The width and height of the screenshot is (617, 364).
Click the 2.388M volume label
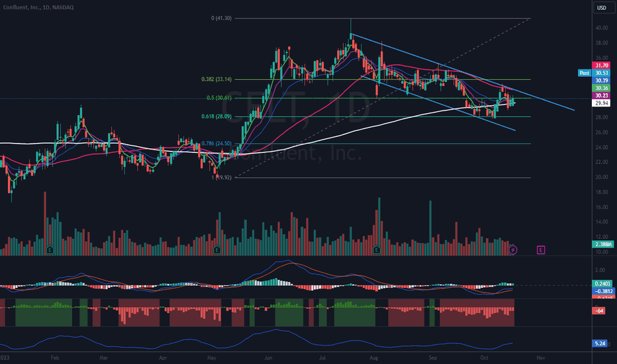[603, 244]
